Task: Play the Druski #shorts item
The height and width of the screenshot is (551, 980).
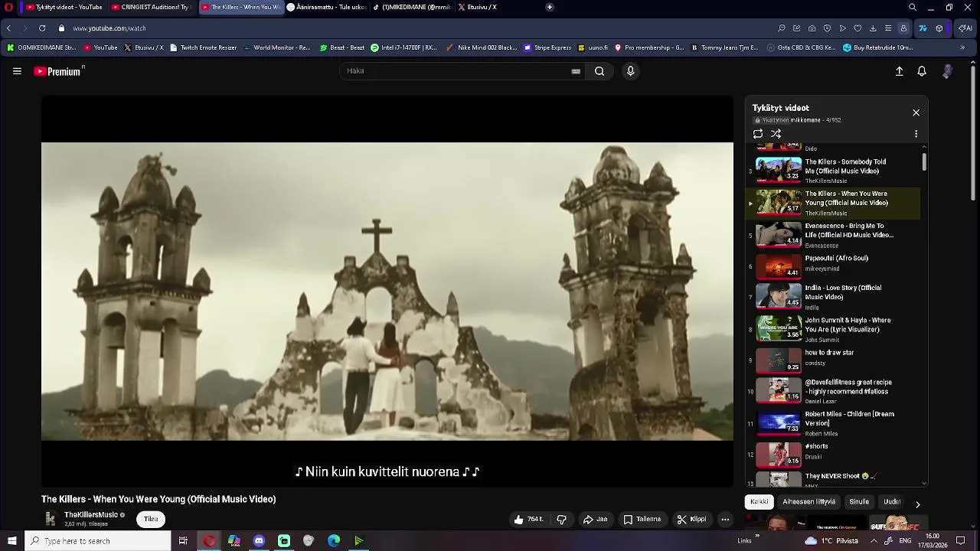Action: coord(833,454)
